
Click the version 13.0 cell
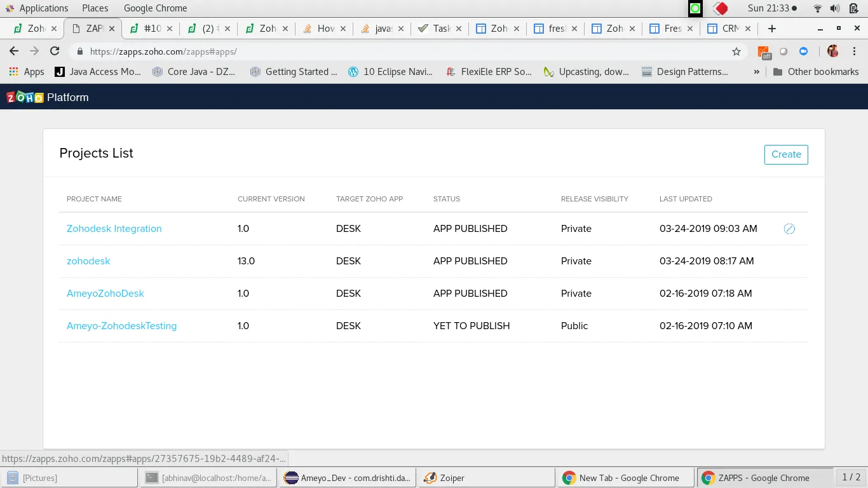246,261
